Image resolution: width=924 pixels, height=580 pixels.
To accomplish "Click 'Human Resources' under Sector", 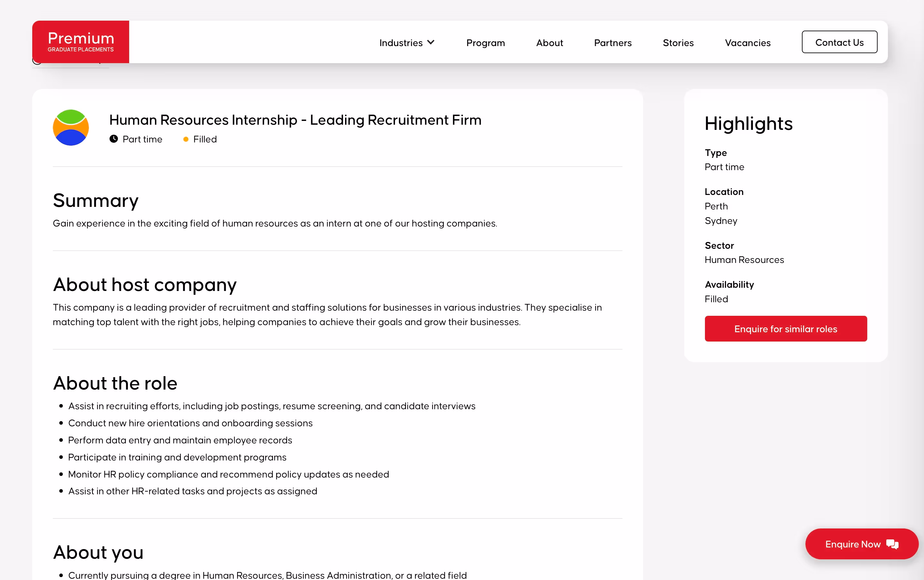I will 744,260.
